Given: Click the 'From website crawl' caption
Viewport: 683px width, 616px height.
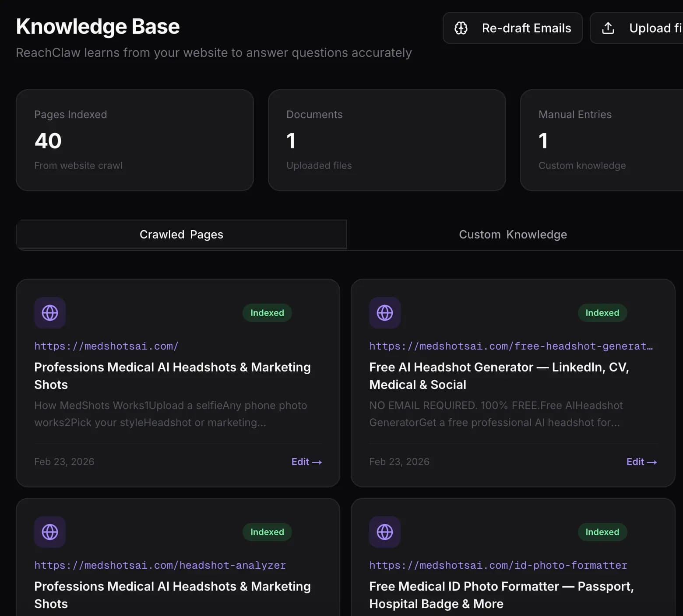Looking at the screenshot, I should [x=78, y=165].
